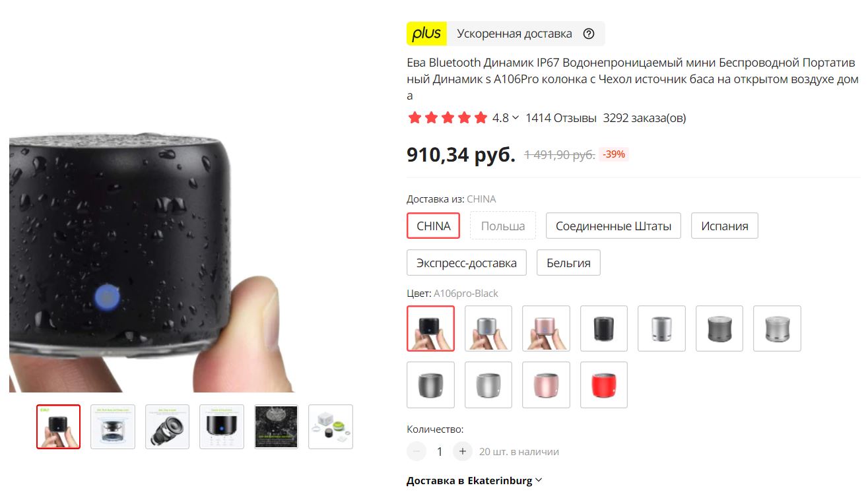Select the pink speaker held in hand swatch

(x=546, y=328)
